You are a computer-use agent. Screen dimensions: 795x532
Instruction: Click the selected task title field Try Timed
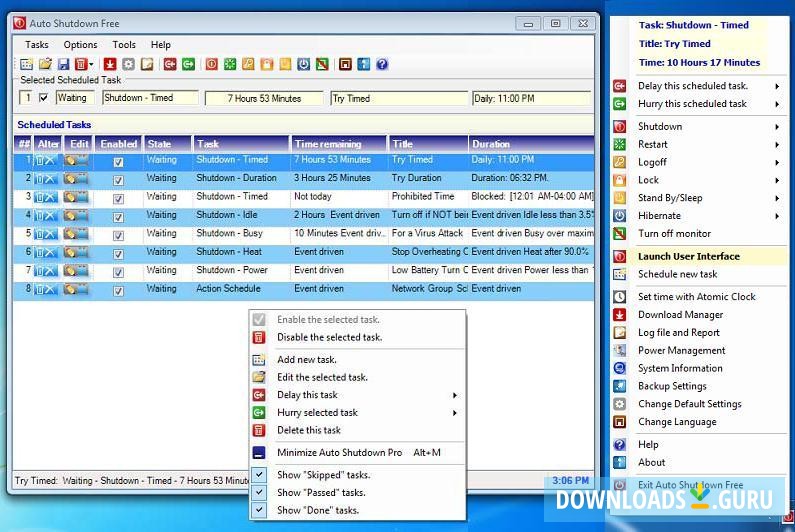coord(399,98)
